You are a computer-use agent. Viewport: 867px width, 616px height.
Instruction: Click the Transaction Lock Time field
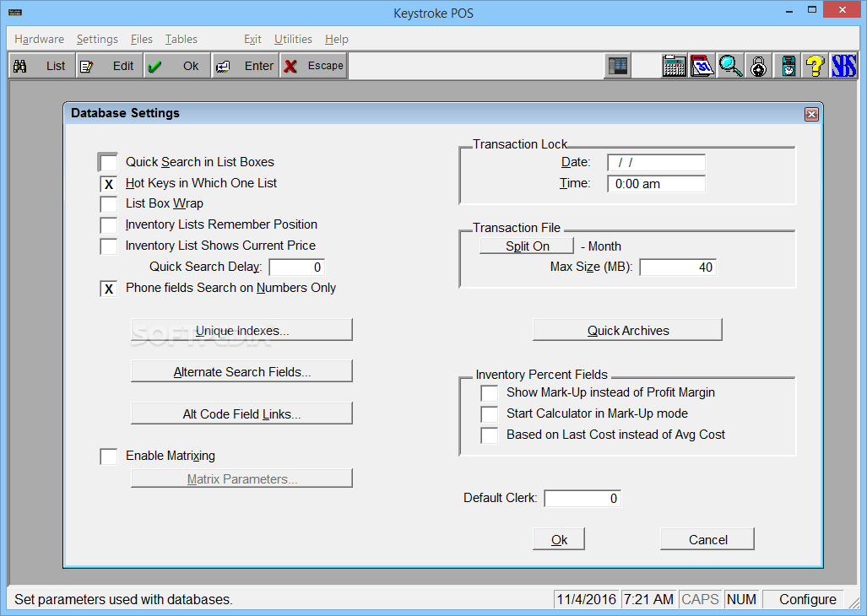(656, 184)
